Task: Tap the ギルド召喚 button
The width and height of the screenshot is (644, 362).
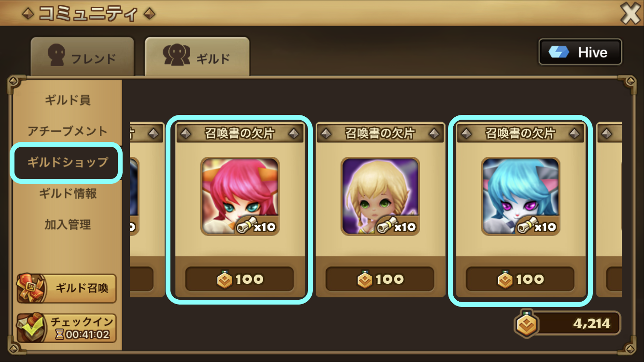Action: click(67, 289)
